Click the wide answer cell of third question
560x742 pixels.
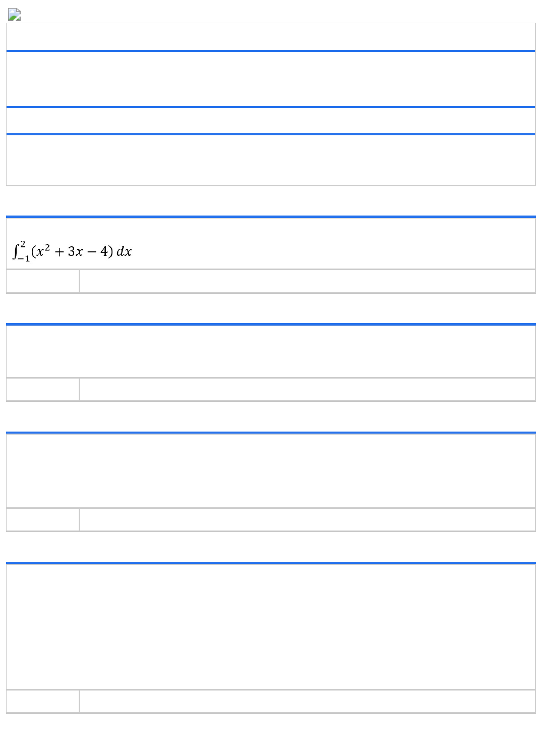pyautogui.click(x=307, y=519)
